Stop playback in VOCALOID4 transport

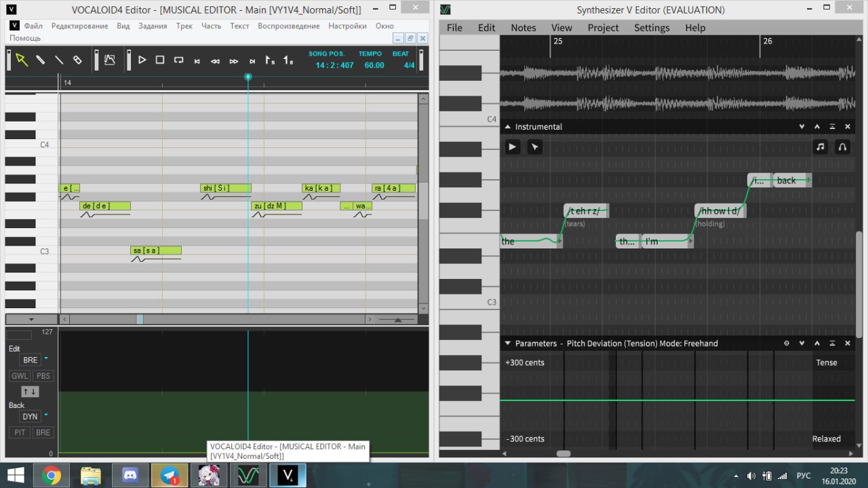click(160, 60)
